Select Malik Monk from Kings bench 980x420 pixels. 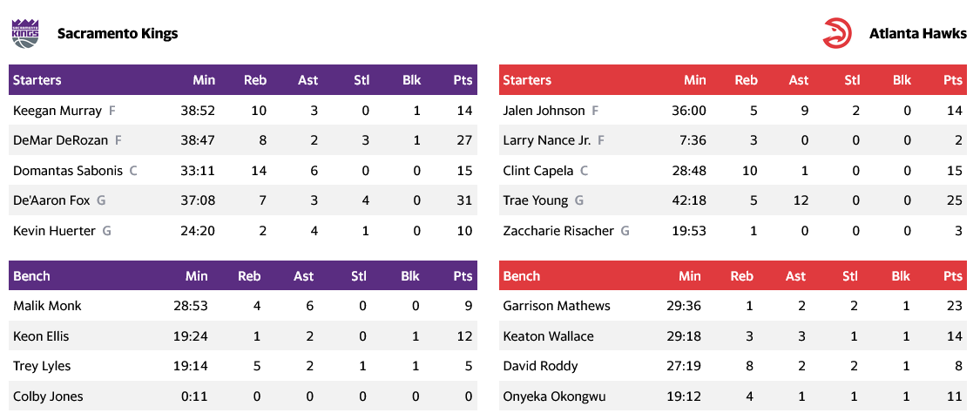click(x=47, y=306)
